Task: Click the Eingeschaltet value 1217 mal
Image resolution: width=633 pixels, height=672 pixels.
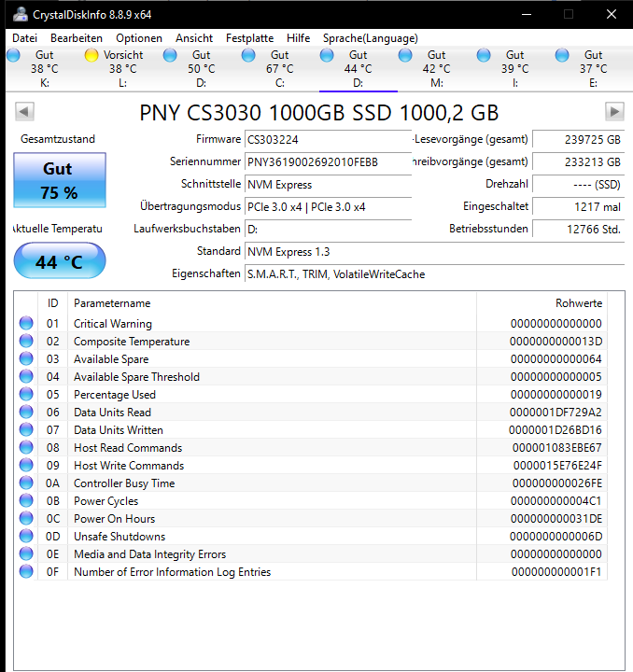Action: (x=578, y=207)
